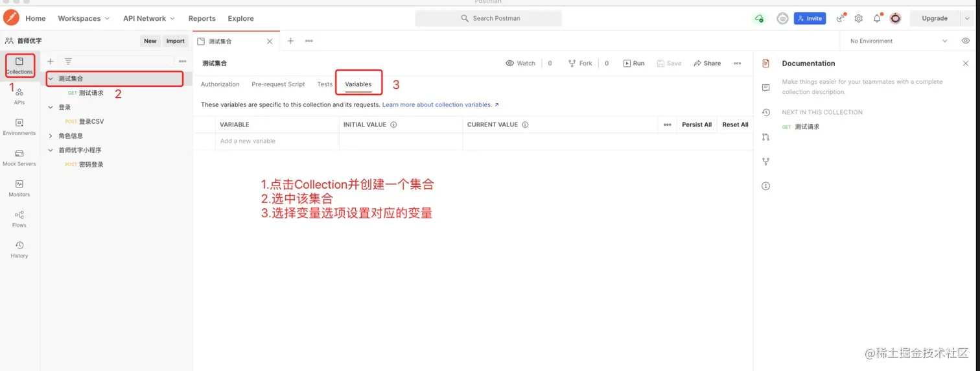Click Persist All for variables
The image size is (980, 371).
(697, 125)
